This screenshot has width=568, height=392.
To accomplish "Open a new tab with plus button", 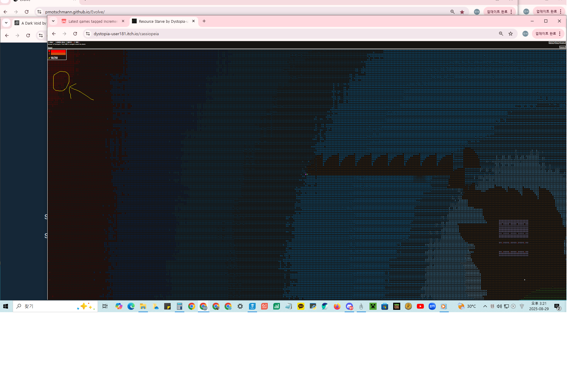I will pyautogui.click(x=204, y=21).
